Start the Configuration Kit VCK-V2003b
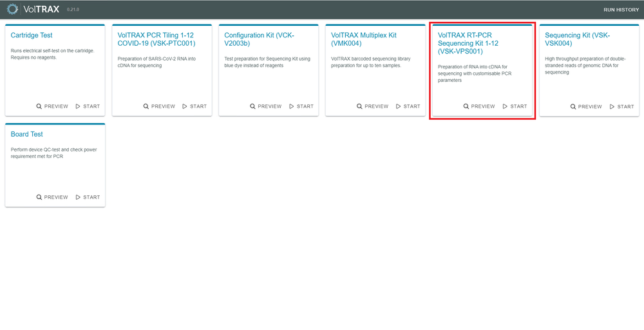Viewport: 644px width, 330px height. coord(301,106)
